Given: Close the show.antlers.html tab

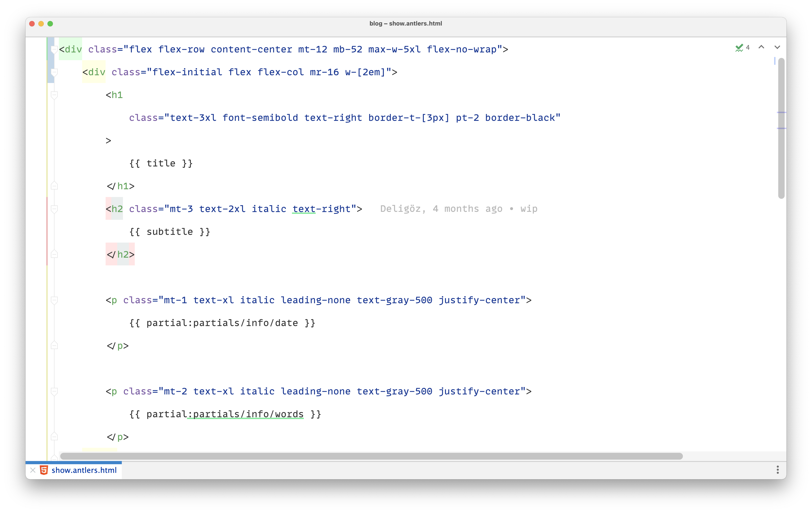Looking at the screenshot, I should click(33, 470).
